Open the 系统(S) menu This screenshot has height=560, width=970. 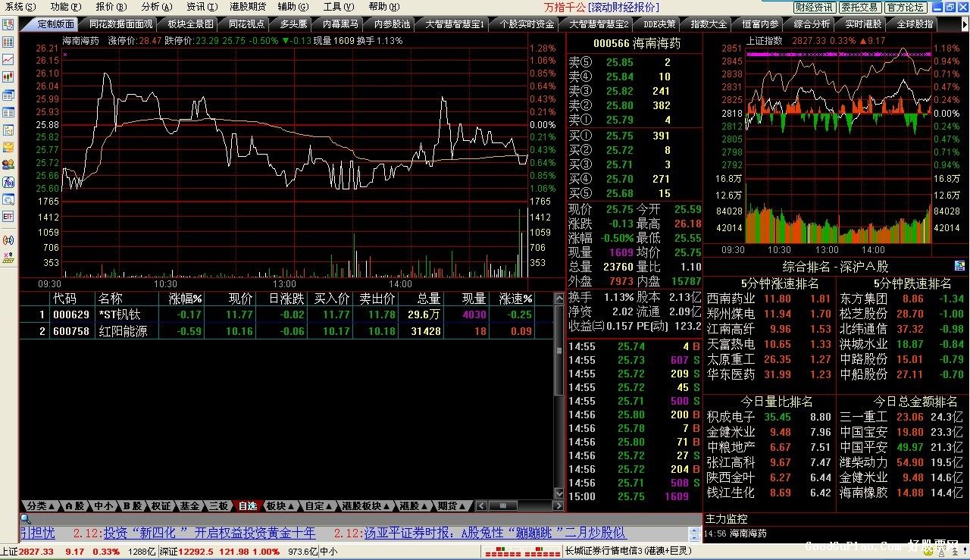pos(20,6)
